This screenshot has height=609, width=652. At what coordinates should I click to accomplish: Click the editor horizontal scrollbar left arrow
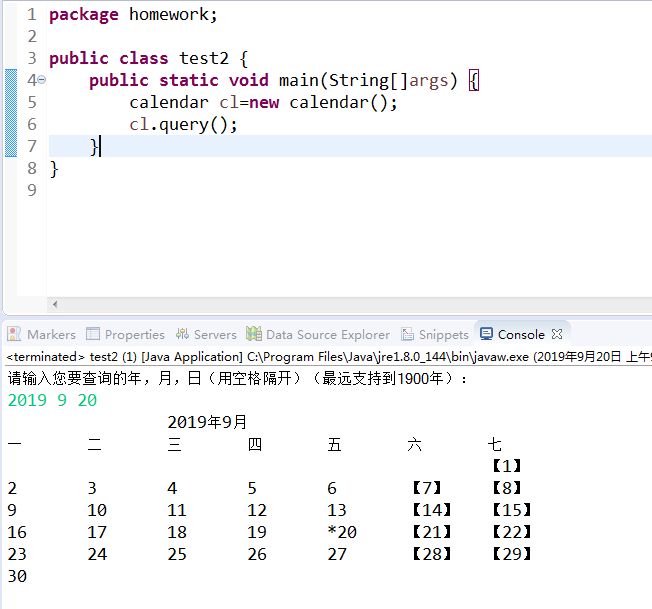coord(55,304)
